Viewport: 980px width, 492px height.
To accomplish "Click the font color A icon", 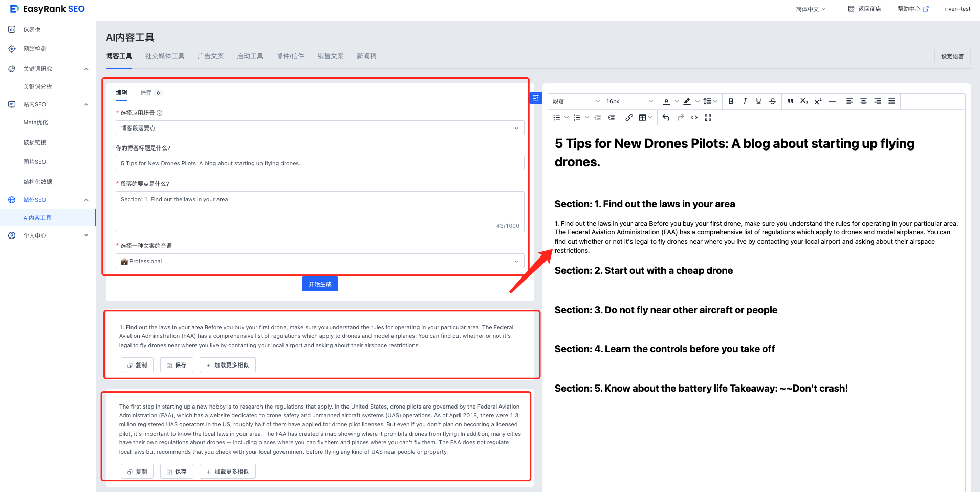I will tap(666, 101).
